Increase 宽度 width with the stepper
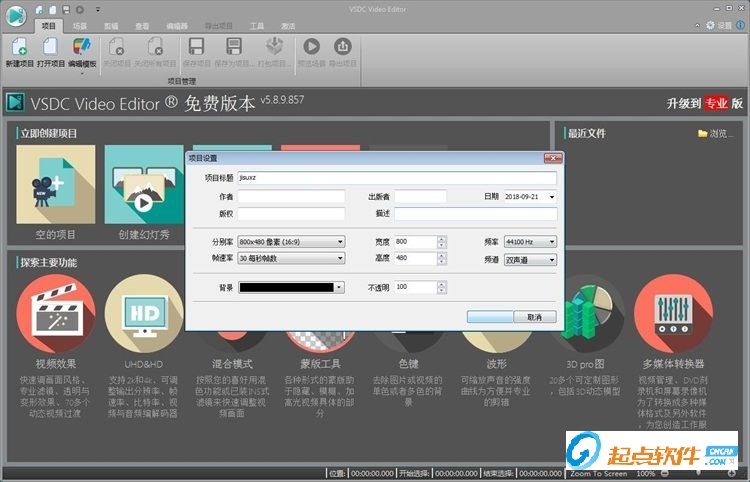Viewport: 750px width, 482px height. pos(442,239)
